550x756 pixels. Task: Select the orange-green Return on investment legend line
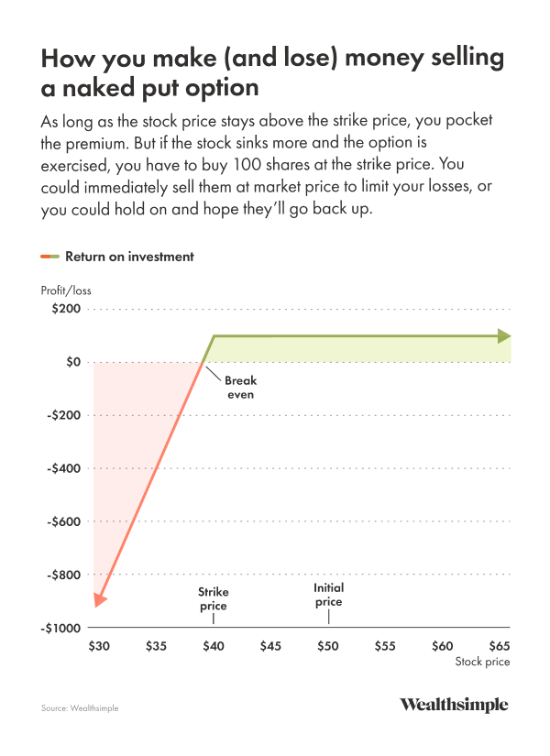point(49,257)
